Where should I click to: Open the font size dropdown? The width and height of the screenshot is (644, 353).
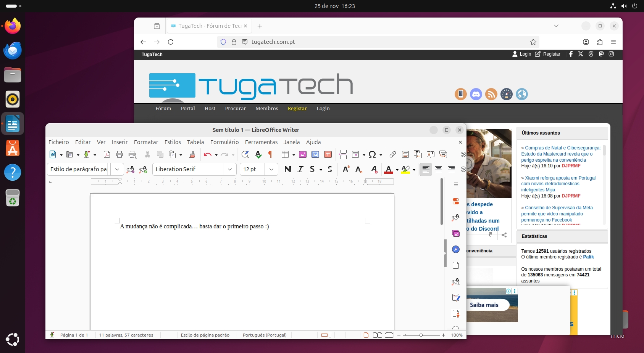point(271,169)
